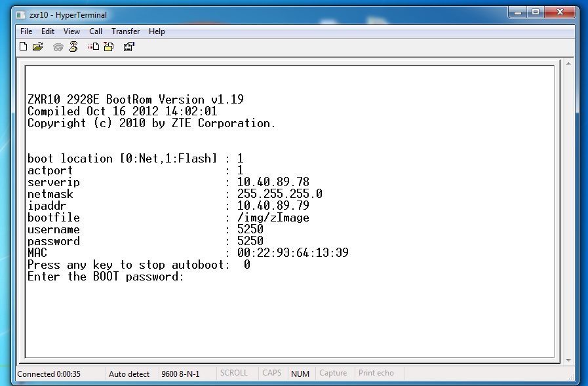
Task: Maximize the HyperTerminal window
Action: (536, 12)
